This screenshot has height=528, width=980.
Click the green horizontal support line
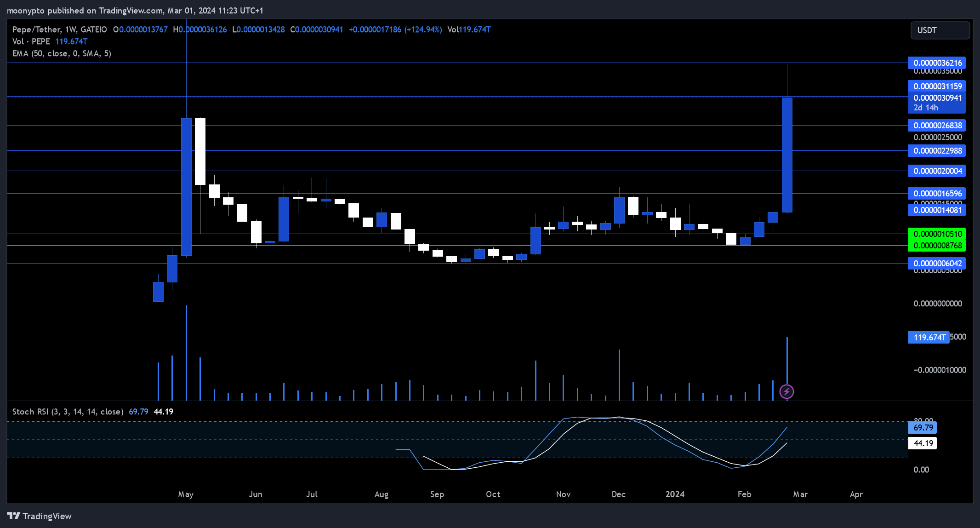click(457, 234)
